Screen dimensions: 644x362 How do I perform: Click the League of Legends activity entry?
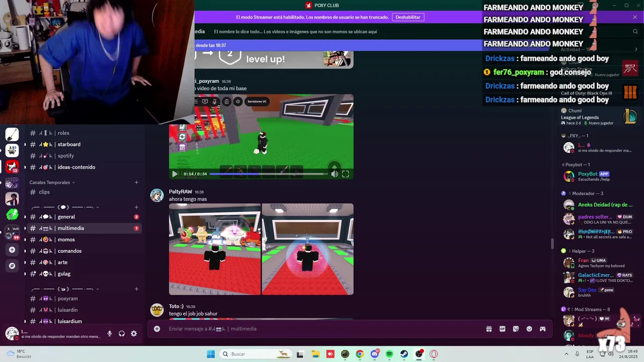click(x=599, y=117)
